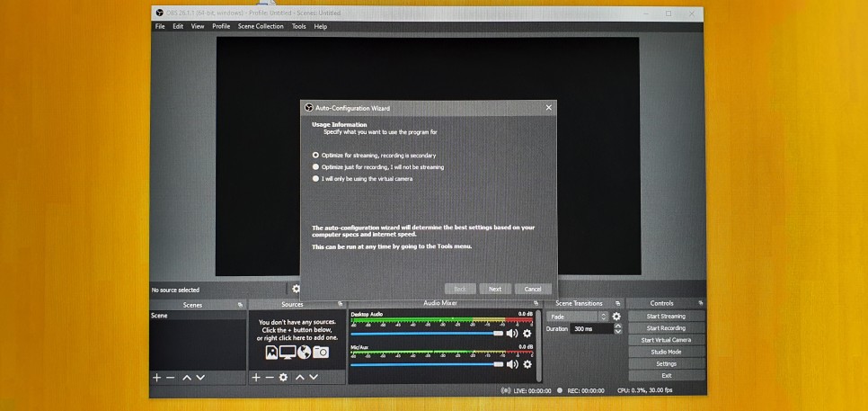
Task: Open the Edit menu
Action: pos(178,26)
